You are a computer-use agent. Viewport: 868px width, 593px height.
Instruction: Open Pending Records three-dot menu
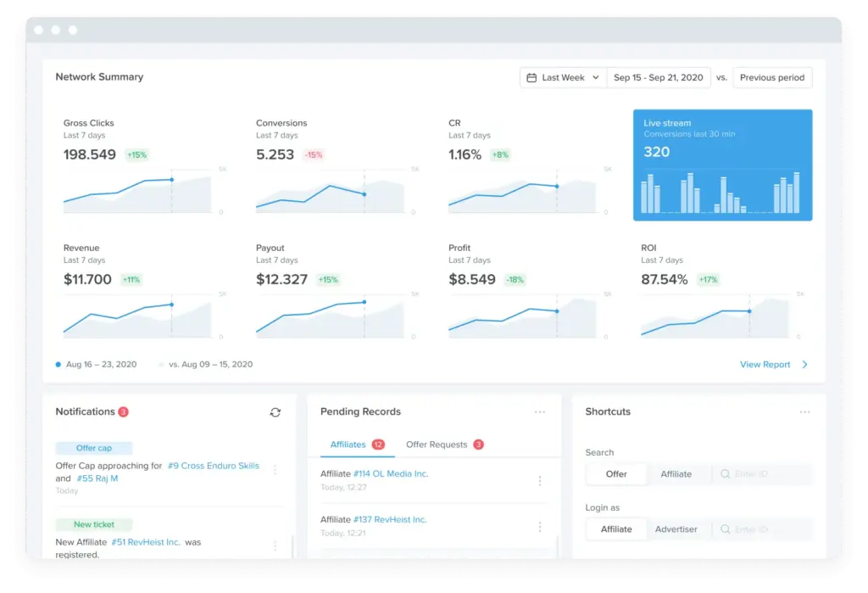click(x=539, y=412)
